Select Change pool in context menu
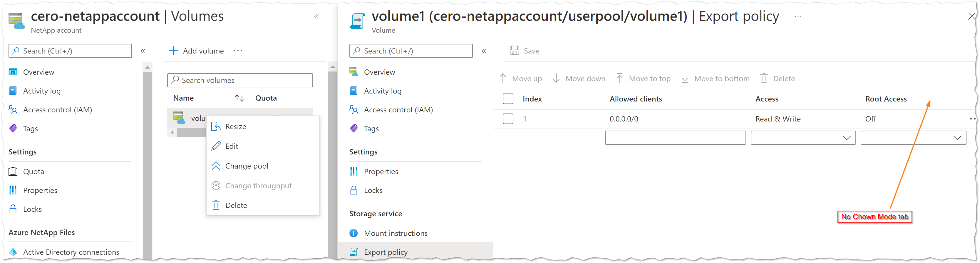Image resolution: width=980 pixels, height=263 pixels. point(247,166)
